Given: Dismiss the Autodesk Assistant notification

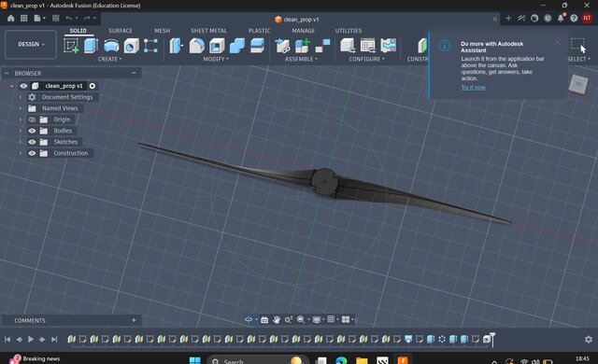Looking at the screenshot, I should pos(558,41).
